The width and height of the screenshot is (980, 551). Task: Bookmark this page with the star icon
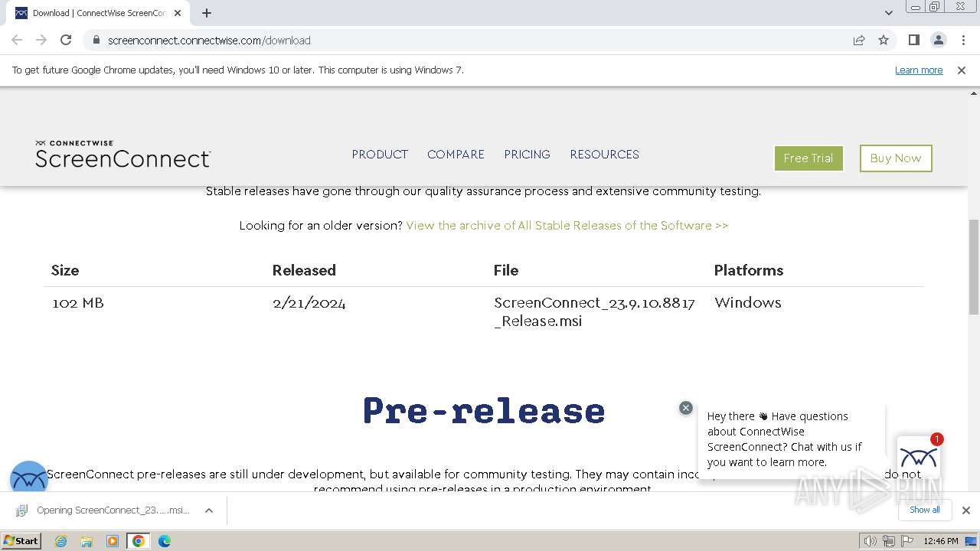click(x=884, y=40)
